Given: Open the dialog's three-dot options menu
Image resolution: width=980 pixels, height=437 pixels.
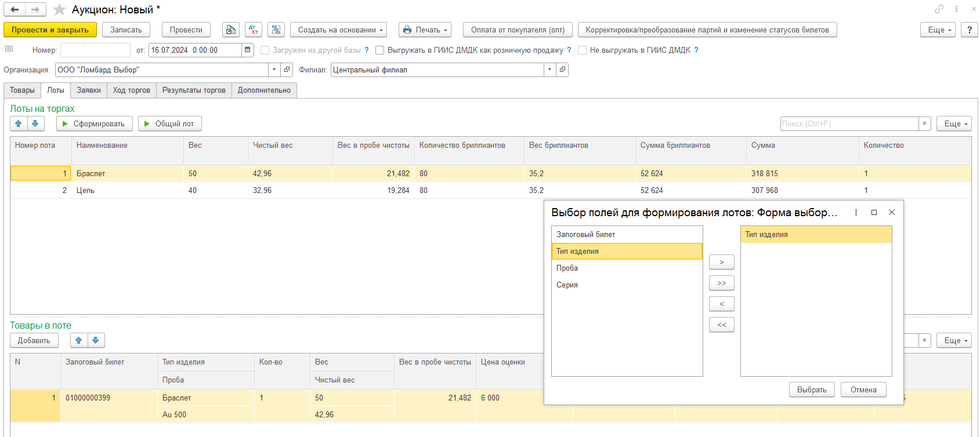Looking at the screenshot, I should click(856, 213).
